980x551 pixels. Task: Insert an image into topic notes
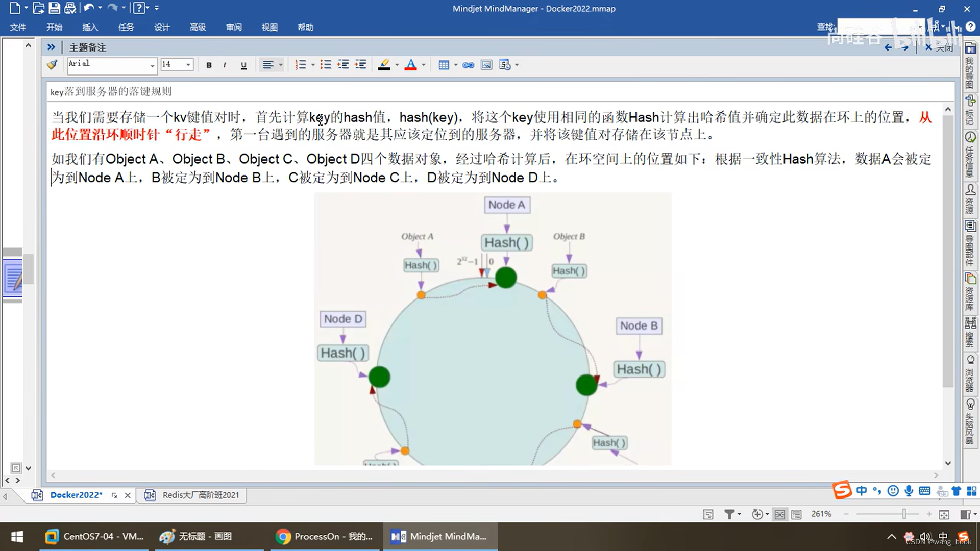[x=486, y=65]
